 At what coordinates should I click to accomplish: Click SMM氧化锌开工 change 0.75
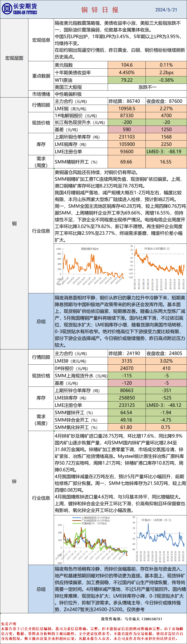(166, 427)
